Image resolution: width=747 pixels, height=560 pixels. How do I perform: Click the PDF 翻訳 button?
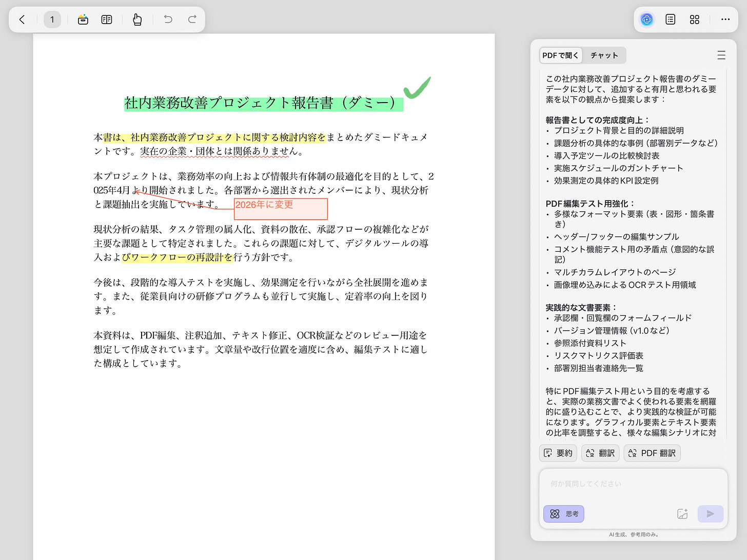[652, 453]
